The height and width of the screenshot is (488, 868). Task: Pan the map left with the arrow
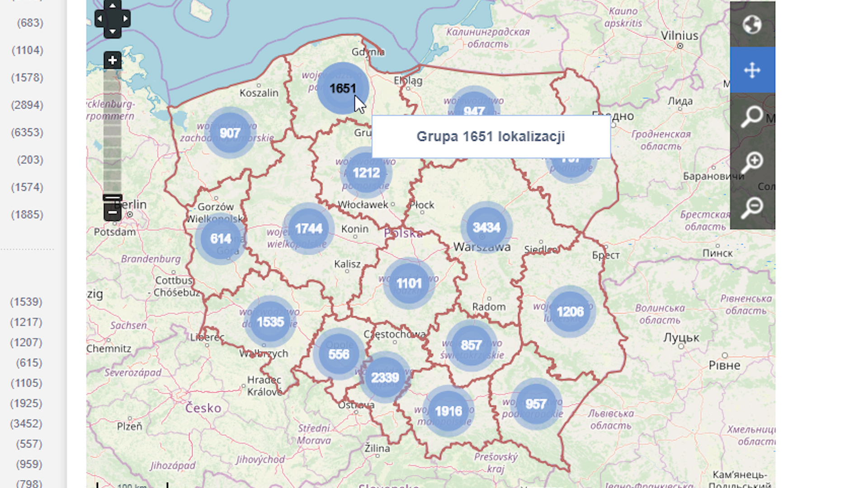click(100, 19)
